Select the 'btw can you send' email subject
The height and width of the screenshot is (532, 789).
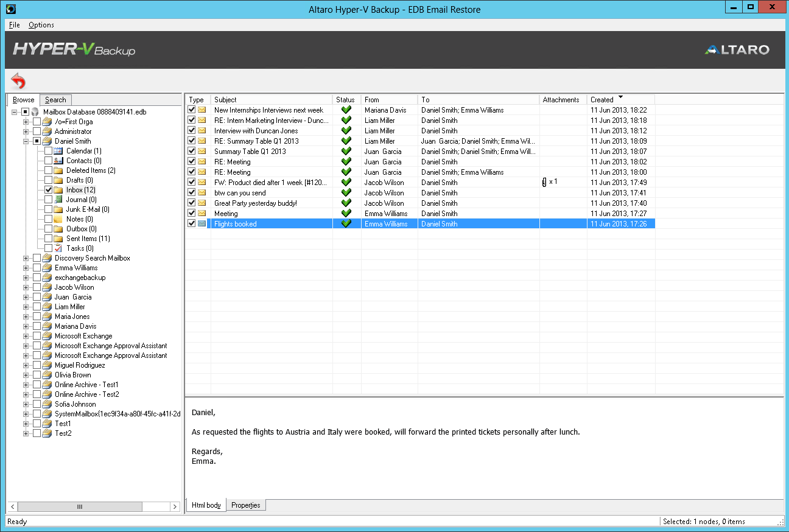[240, 193]
